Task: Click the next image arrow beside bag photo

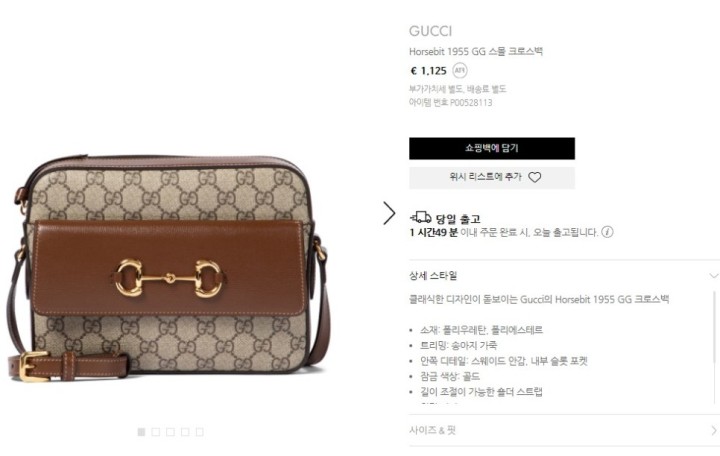Action: 389,213
